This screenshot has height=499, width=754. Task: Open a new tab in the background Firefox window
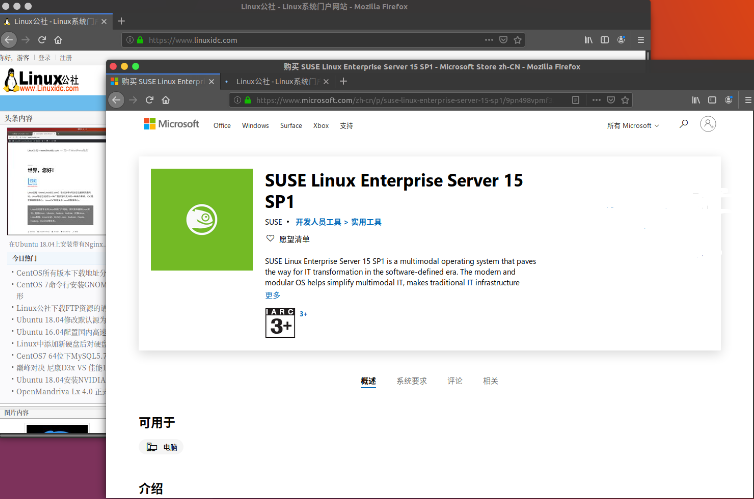[121, 21]
